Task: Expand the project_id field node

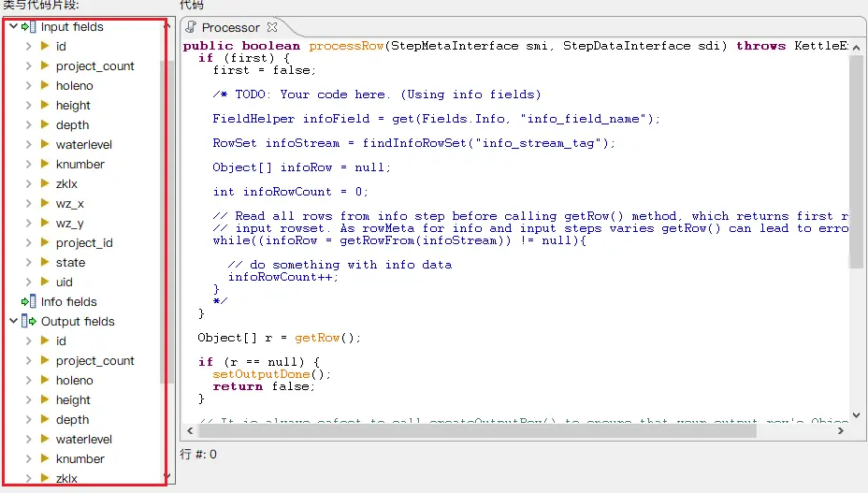Action: click(x=29, y=243)
